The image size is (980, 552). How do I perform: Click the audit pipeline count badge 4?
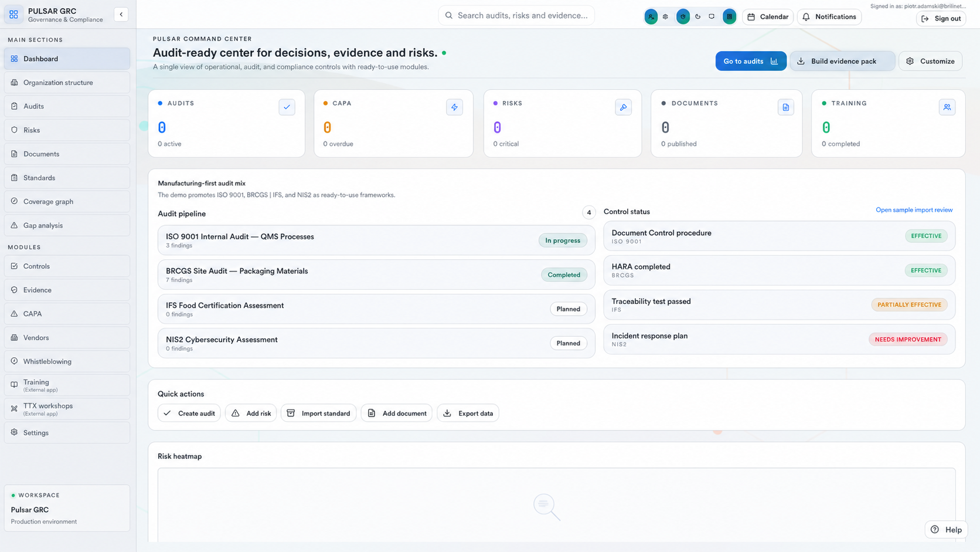click(589, 212)
